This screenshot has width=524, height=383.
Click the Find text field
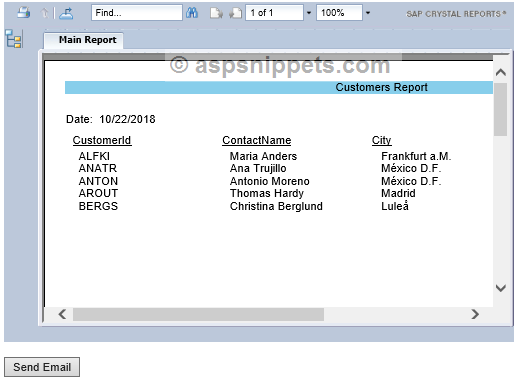[137, 13]
